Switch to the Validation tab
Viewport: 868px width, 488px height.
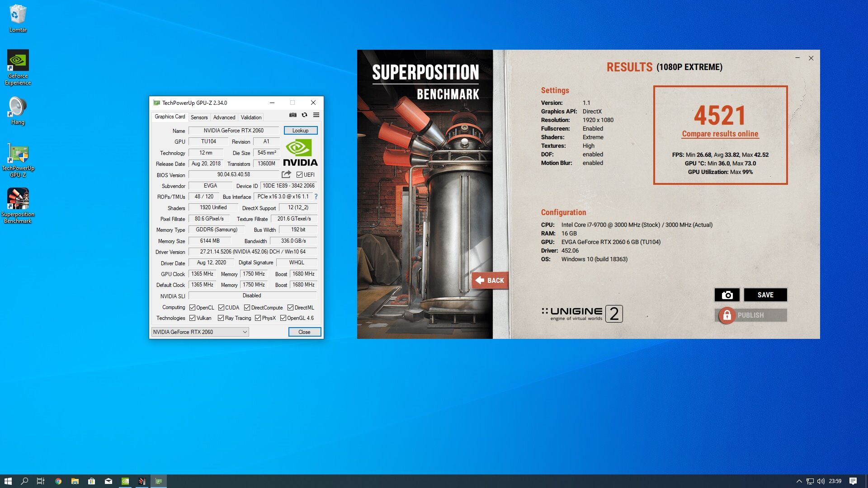(x=251, y=117)
